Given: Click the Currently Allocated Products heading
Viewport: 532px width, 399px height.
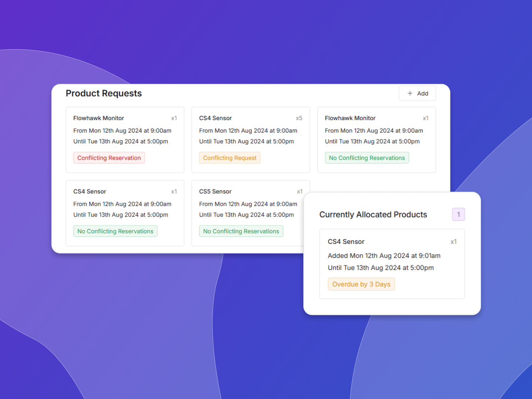Looking at the screenshot, I should point(373,215).
